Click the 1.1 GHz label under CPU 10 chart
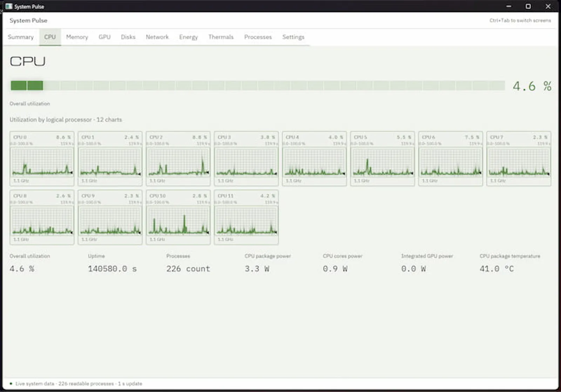561x392 pixels. [157, 239]
